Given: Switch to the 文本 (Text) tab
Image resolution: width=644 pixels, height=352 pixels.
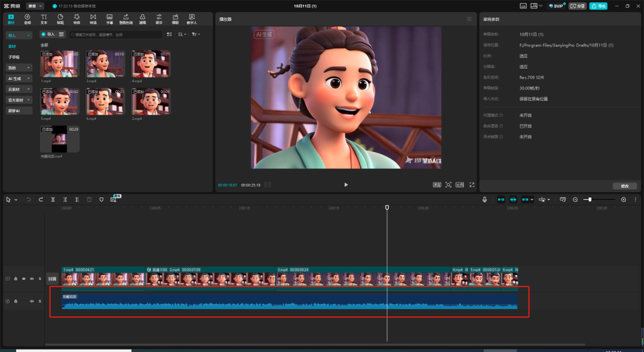Looking at the screenshot, I should 44,18.
